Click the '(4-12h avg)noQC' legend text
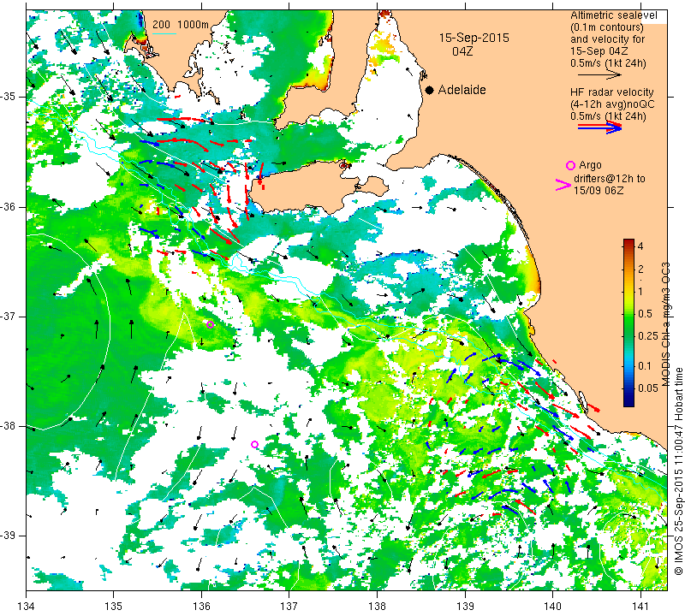 click(x=612, y=104)
